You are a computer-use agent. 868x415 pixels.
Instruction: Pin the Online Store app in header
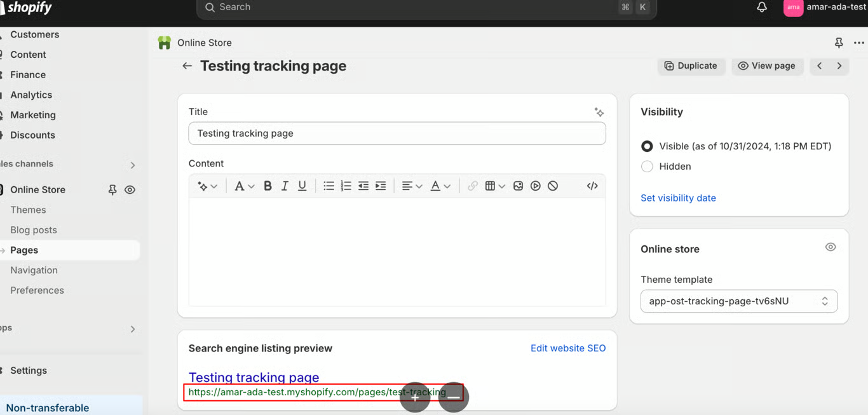tap(839, 43)
